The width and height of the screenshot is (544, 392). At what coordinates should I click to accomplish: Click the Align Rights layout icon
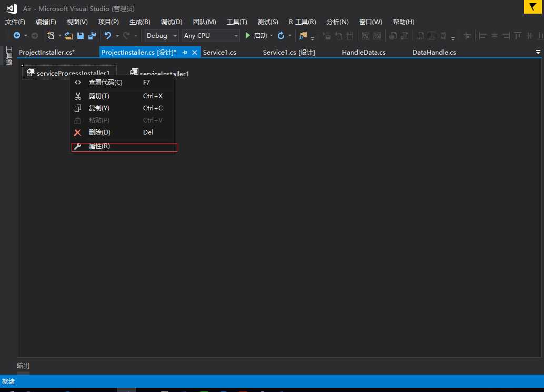pyautogui.click(x=506, y=35)
